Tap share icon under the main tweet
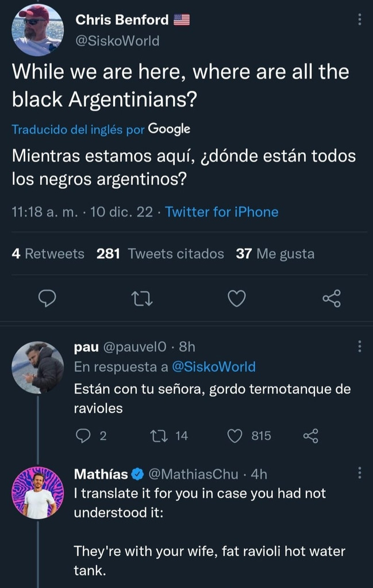 [x=332, y=299]
